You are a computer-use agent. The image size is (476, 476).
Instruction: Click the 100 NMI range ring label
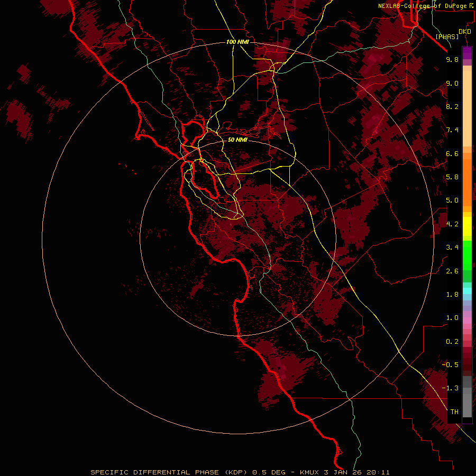[237, 42]
